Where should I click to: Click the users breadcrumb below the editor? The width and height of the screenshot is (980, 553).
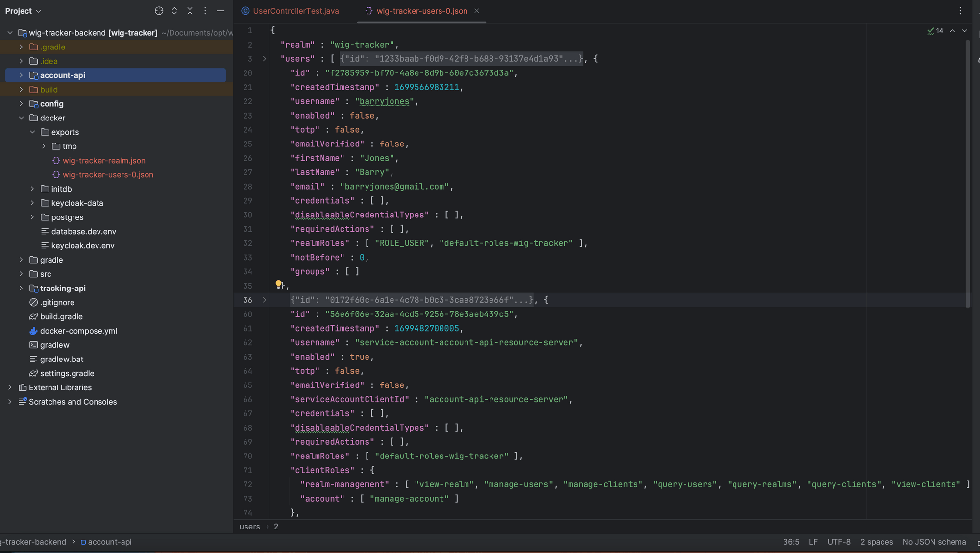pyautogui.click(x=249, y=526)
